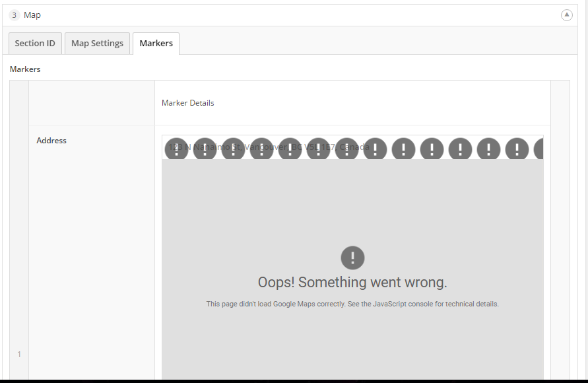The height and width of the screenshot is (383, 588).
Task: Click row number 1 handle
Action: (x=19, y=355)
